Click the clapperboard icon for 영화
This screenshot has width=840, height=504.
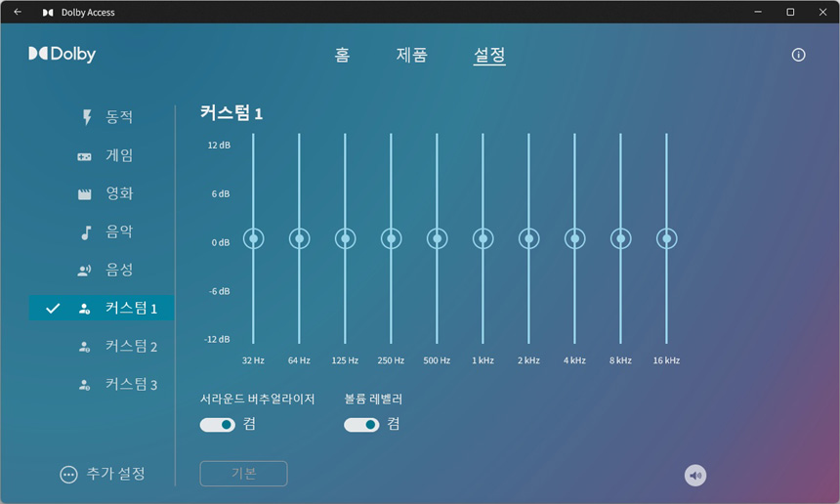tap(85, 194)
